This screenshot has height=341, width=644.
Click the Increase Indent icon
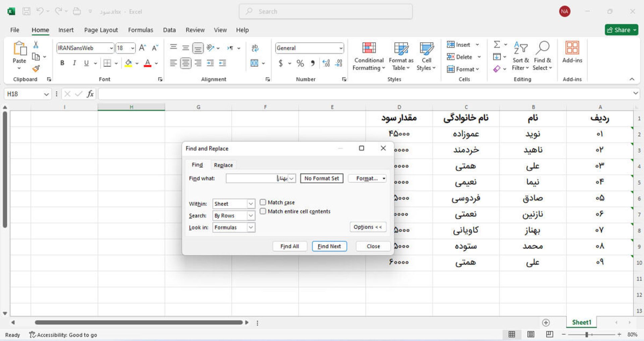[x=222, y=63]
